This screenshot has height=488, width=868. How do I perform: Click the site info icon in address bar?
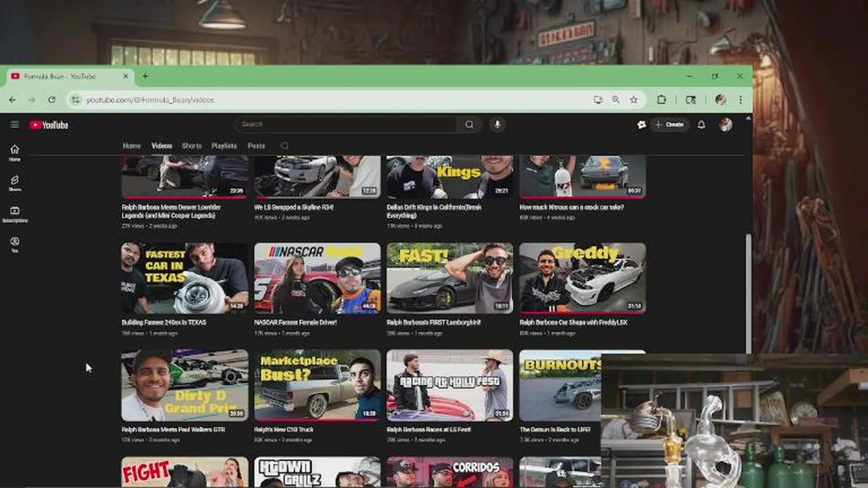[x=75, y=100]
